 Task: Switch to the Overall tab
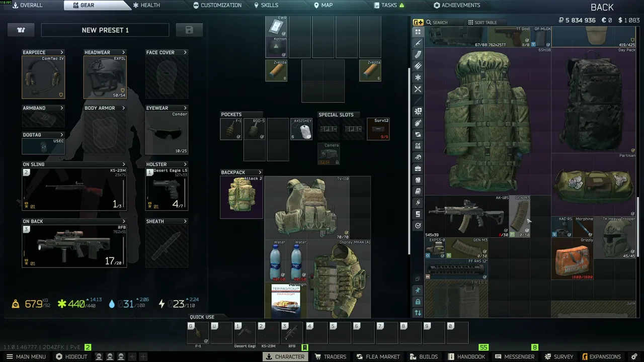point(31,6)
